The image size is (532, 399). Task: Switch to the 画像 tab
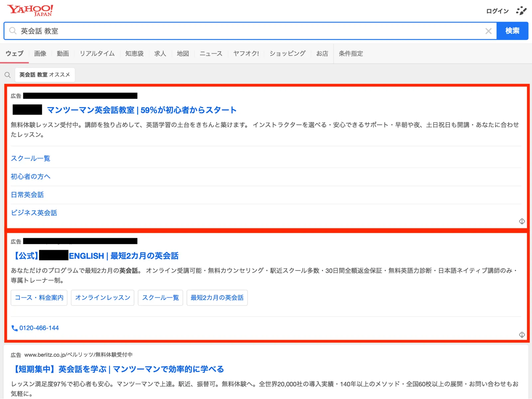click(40, 53)
